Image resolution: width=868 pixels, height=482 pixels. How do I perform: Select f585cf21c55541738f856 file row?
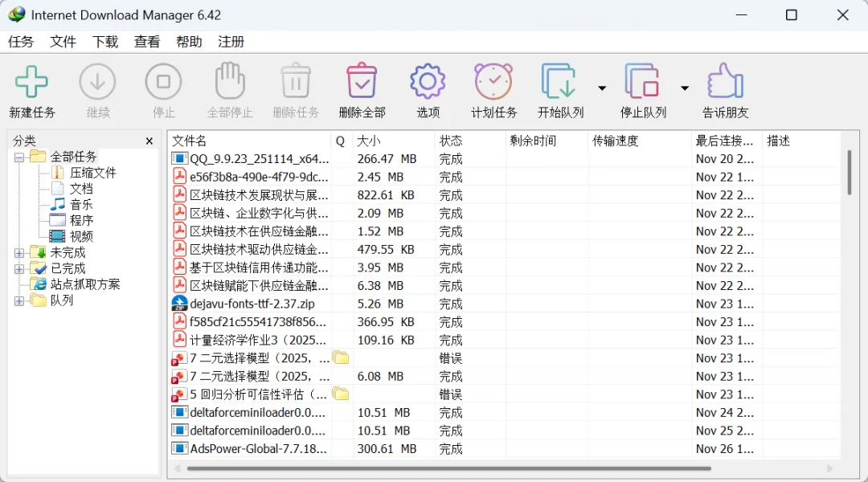click(504, 321)
